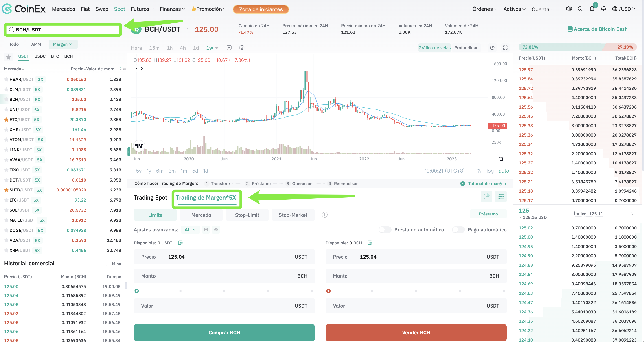Open chart settings hexagon icon
The width and height of the screenshot is (644, 342).
click(x=242, y=48)
